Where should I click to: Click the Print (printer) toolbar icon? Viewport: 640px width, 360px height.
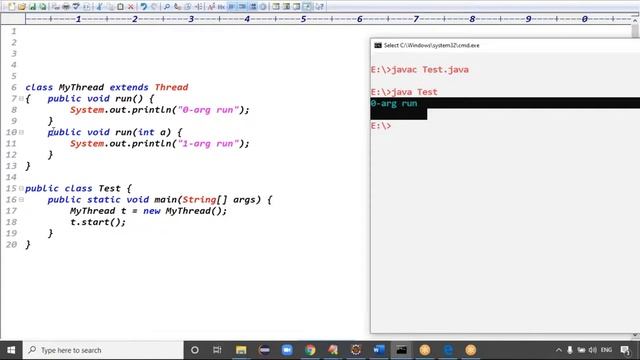point(66,7)
